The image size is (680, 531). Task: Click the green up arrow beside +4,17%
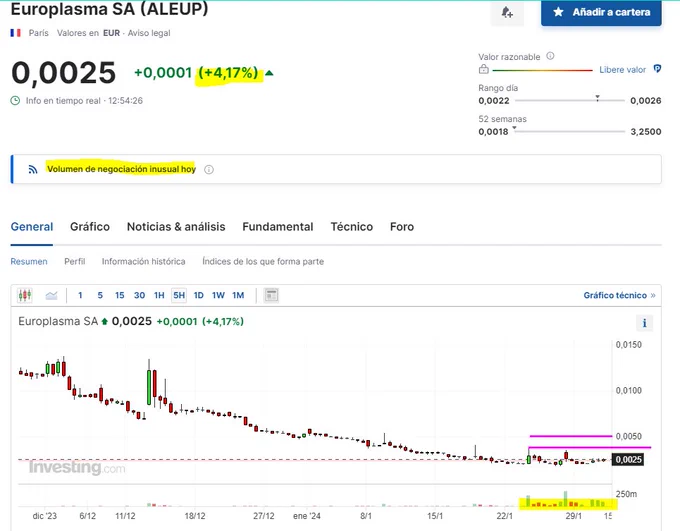tap(269, 73)
